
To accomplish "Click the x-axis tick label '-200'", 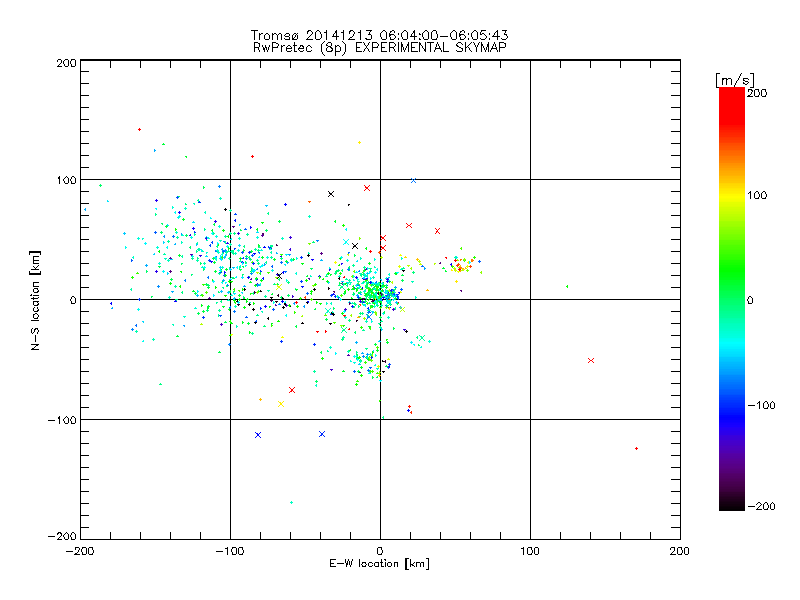I will (x=80, y=552).
